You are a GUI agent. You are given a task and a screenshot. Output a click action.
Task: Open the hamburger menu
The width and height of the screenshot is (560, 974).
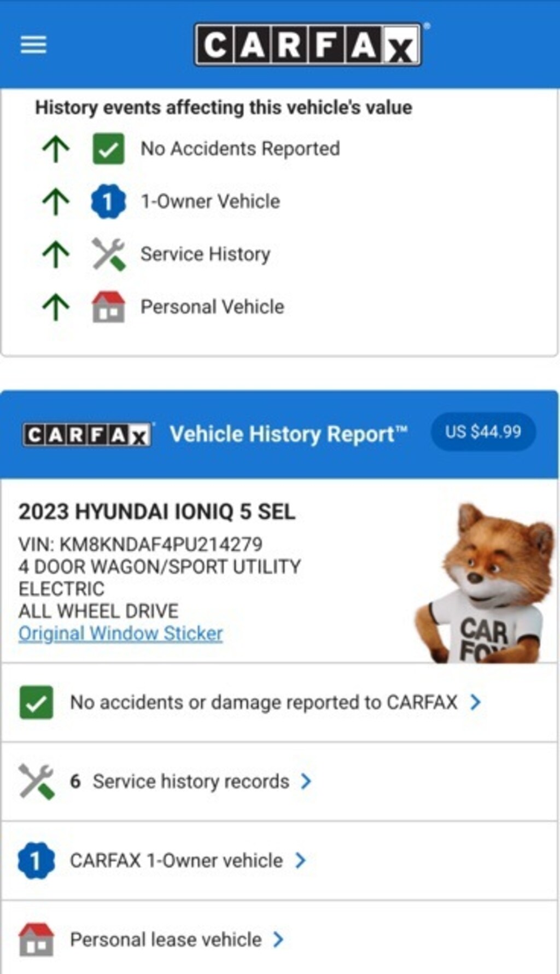coord(33,45)
